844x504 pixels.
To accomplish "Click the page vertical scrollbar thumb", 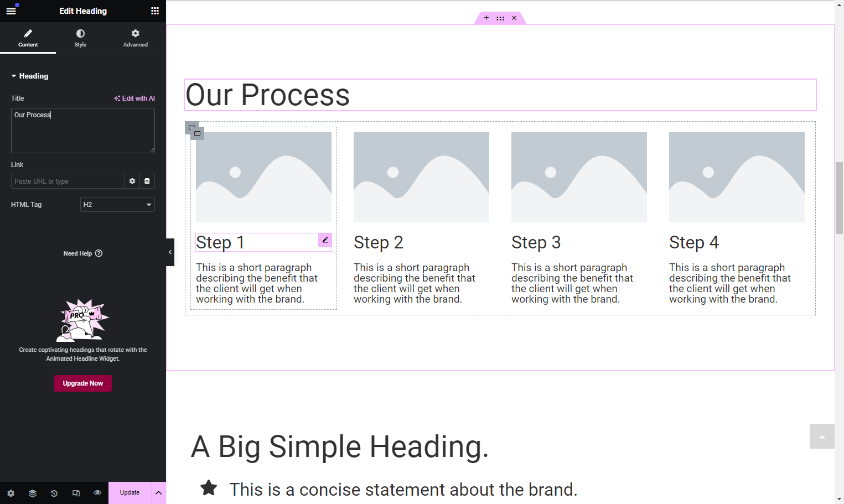I will point(839,198).
